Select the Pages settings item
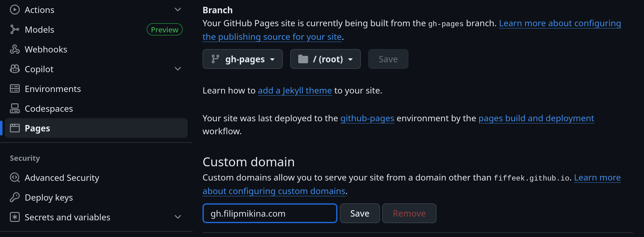 tap(96, 128)
